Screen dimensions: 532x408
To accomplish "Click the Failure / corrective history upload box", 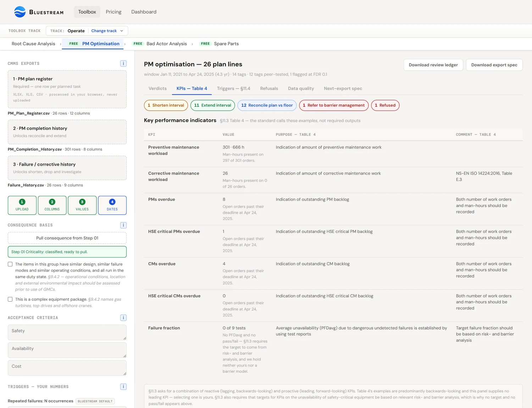I will tap(67, 168).
